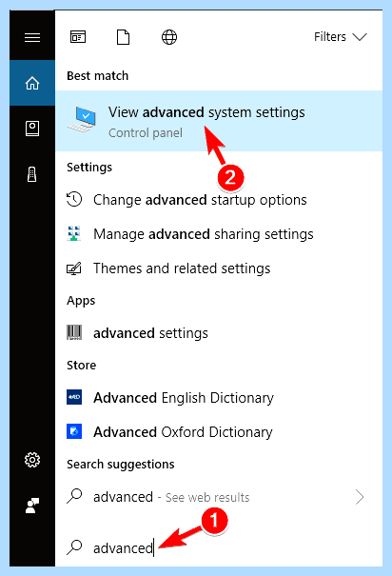The width and height of the screenshot is (392, 576).
Task: Click the Advanced Oxford Dictionary app icon
Action: (74, 431)
